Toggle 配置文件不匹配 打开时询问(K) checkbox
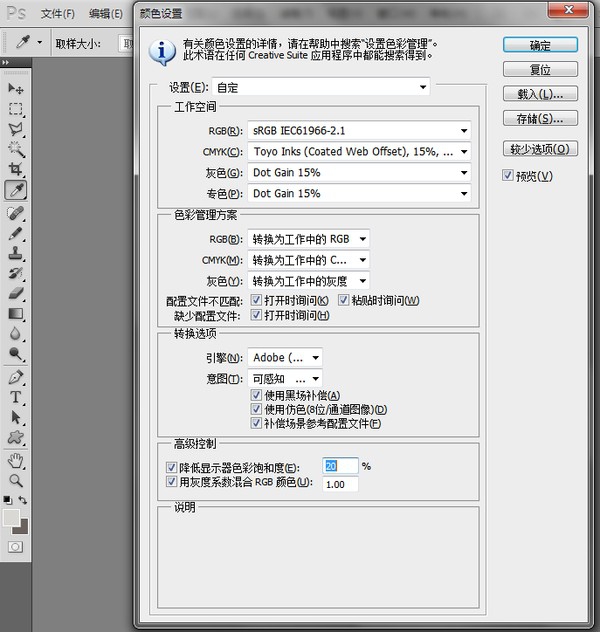 coord(256,299)
